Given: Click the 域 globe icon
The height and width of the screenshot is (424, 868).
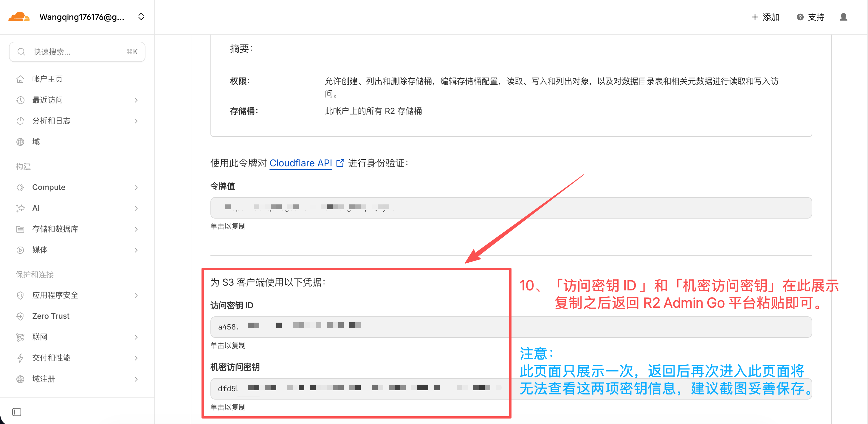Looking at the screenshot, I should [x=20, y=142].
